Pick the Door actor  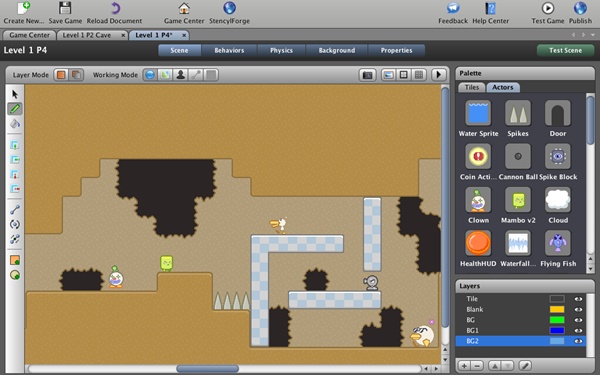click(x=558, y=113)
